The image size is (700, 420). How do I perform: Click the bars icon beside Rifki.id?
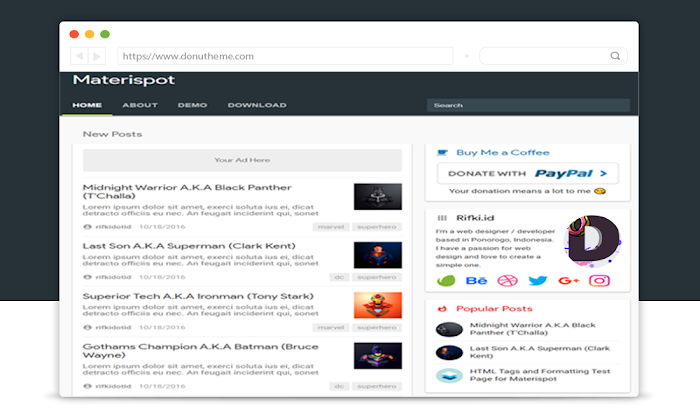pos(442,218)
